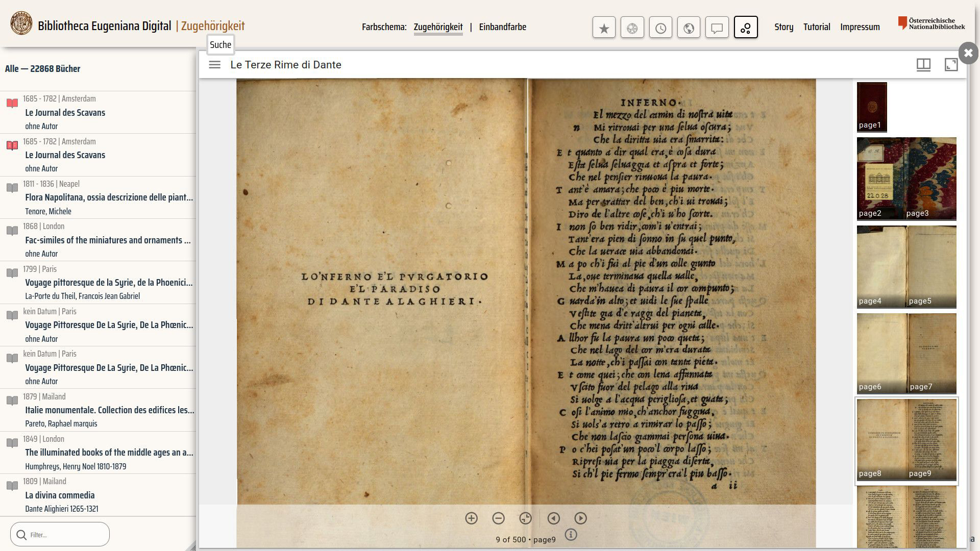Open La divina commedia entry
The width and height of the screenshot is (980, 551).
98,495
